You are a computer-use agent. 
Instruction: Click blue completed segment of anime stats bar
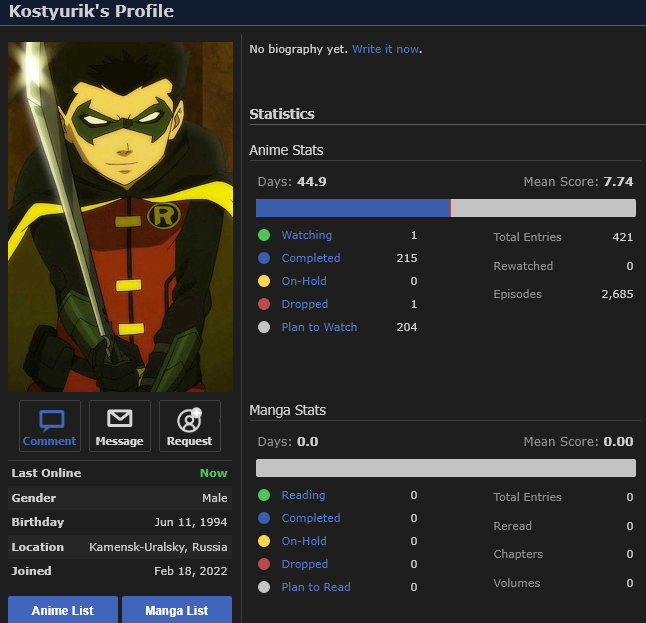[352, 208]
